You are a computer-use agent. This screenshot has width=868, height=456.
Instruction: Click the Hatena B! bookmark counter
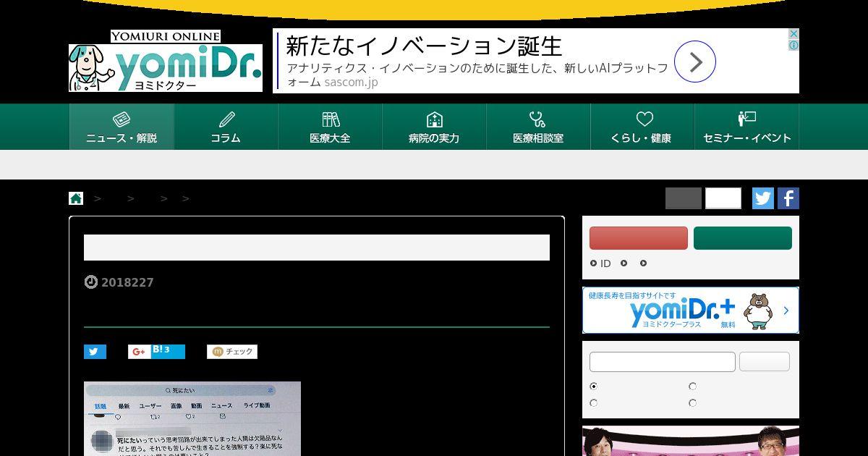pos(167,352)
